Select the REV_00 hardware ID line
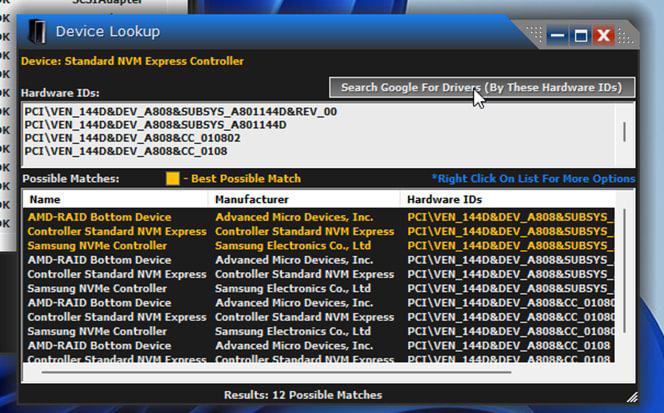Image resolution: width=664 pixels, height=413 pixels. (181, 112)
